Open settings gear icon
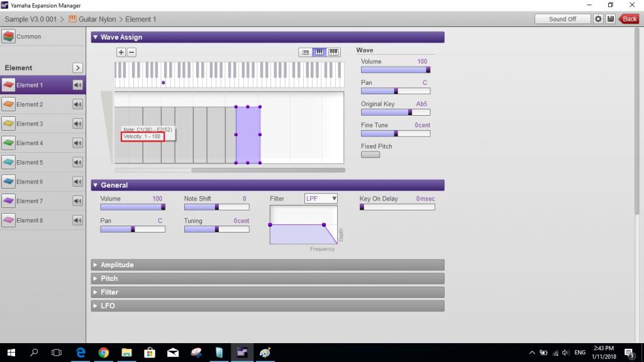This screenshot has height=362, width=644. (598, 19)
